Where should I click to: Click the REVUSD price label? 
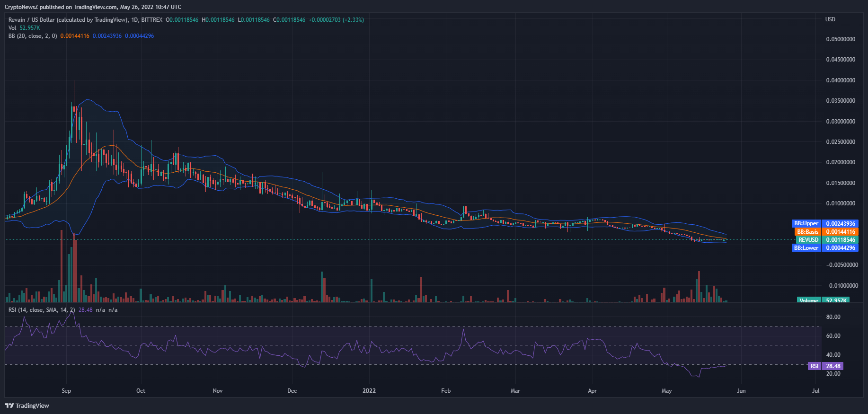click(x=827, y=240)
